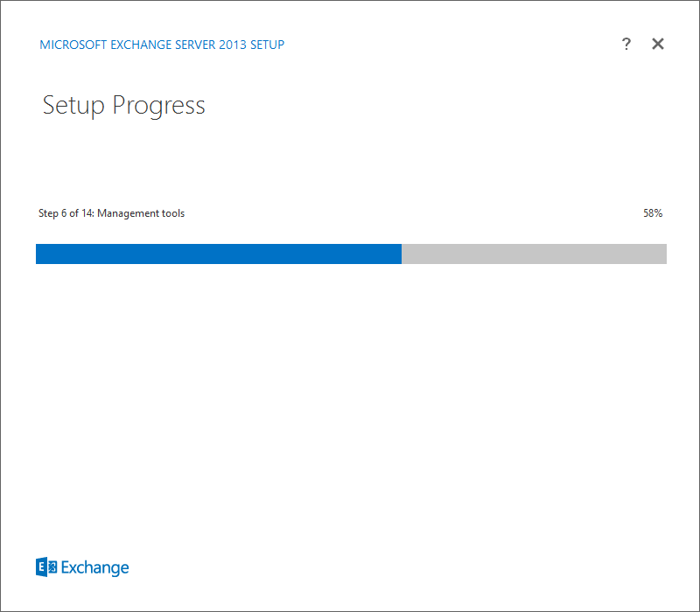Click where blue meets gray on progress bar
The height and width of the screenshot is (612, 700).
[x=402, y=254]
